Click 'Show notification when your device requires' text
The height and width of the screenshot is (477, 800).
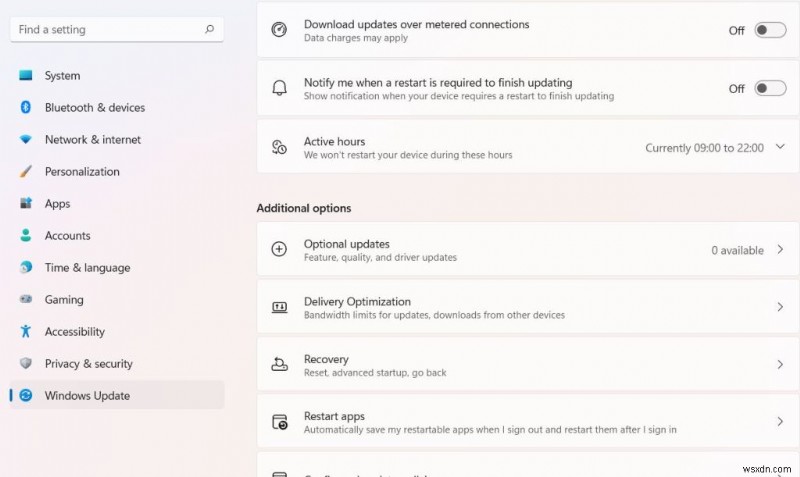coord(459,96)
